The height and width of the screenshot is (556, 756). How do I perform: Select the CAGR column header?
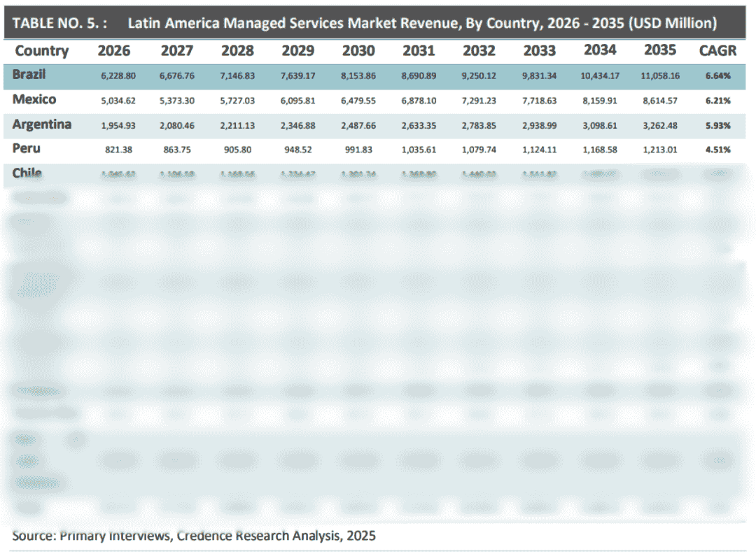(717, 50)
